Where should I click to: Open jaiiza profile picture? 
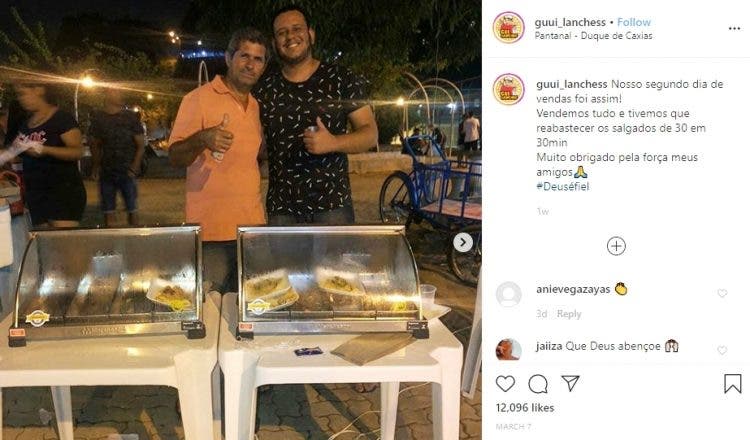[x=508, y=349]
